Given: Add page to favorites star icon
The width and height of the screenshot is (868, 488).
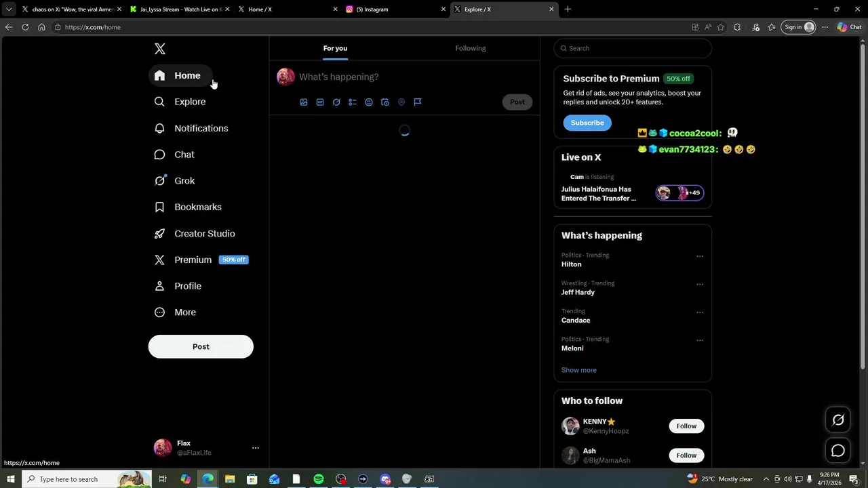Looking at the screenshot, I should [x=721, y=27].
